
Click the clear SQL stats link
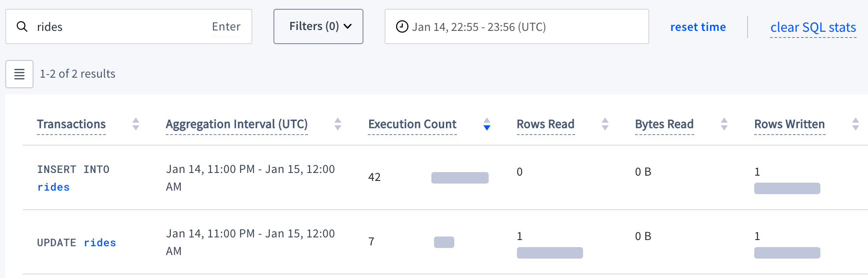coord(813,27)
